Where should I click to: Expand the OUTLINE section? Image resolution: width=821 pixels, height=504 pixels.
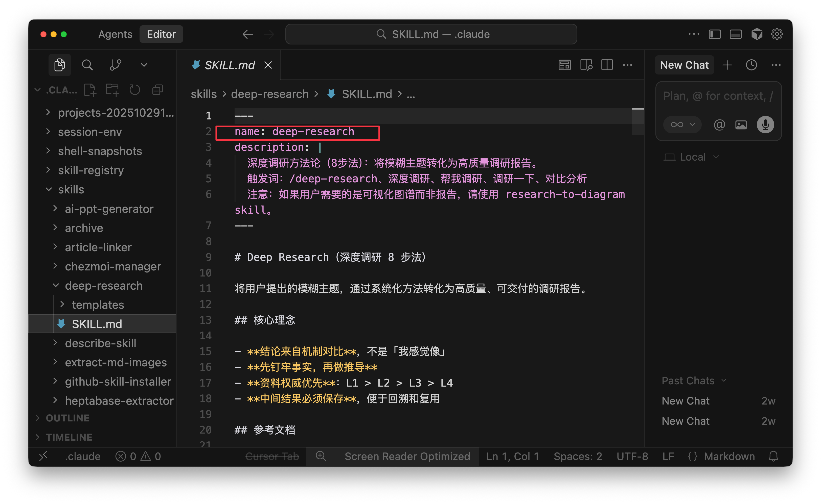click(67, 418)
